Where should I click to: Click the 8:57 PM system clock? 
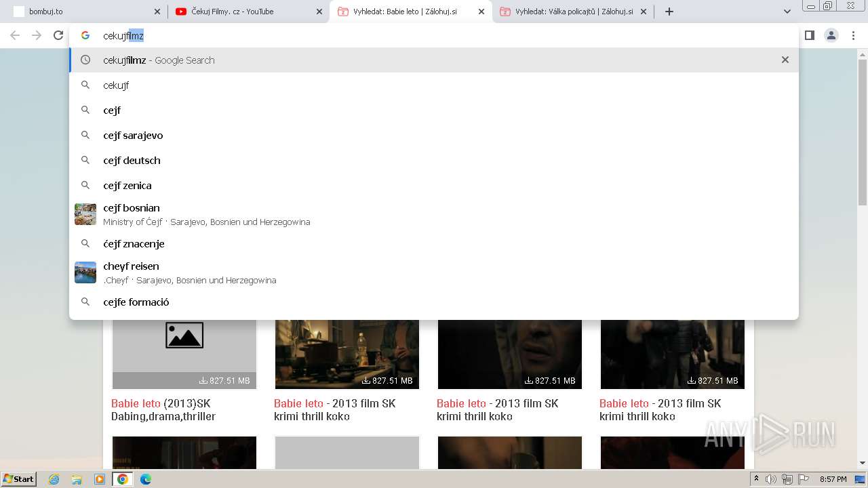(x=833, y=479)
